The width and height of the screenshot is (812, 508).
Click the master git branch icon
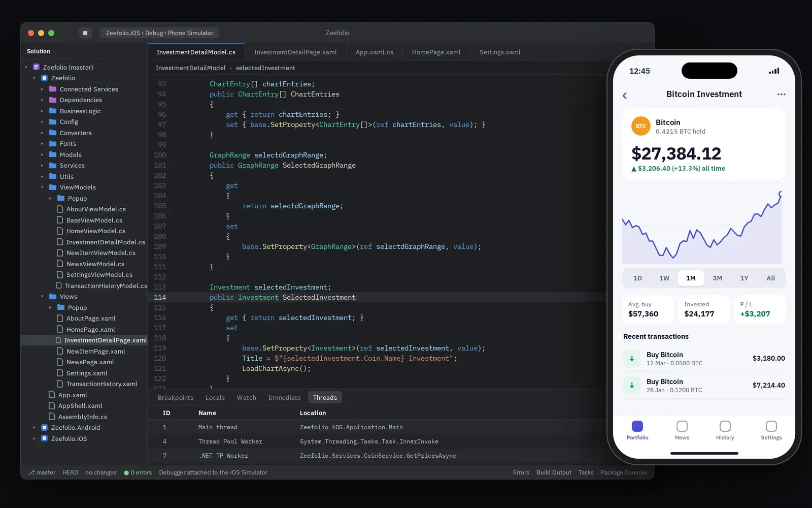click(x=31, y=472)
